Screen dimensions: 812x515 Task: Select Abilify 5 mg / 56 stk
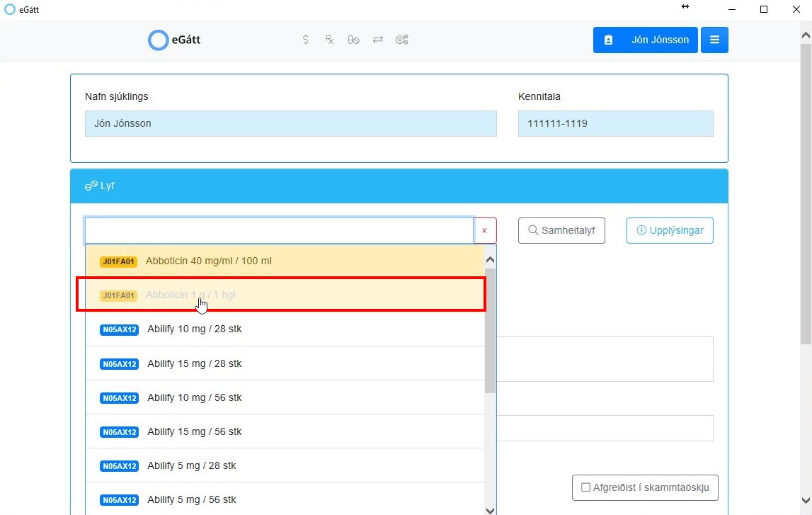(285, 499)
